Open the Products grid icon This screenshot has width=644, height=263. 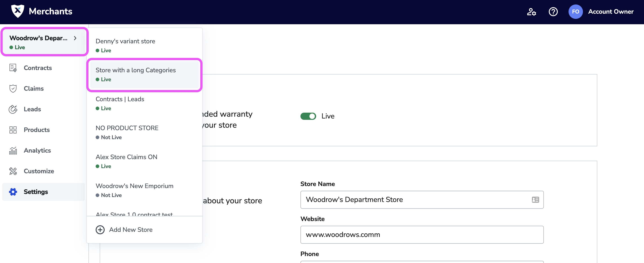click(13, 130)
